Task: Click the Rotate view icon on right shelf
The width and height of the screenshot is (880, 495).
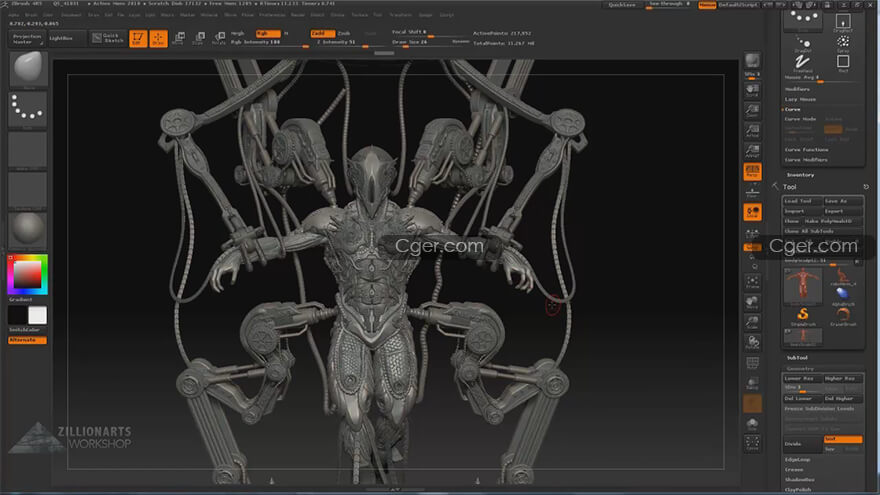Action: tap(752, 342)
